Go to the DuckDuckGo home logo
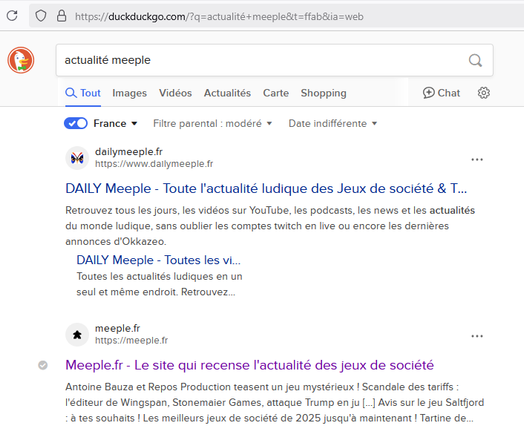Viewport: 524px width, 440px height. coord(21,60)
